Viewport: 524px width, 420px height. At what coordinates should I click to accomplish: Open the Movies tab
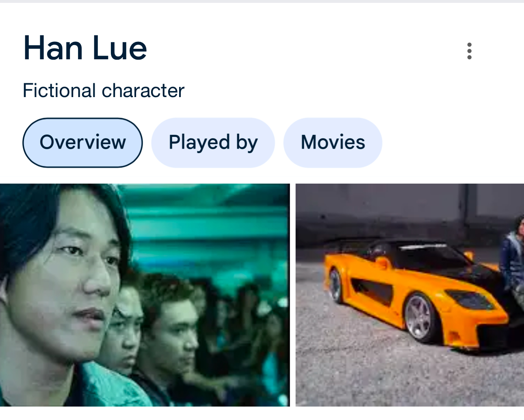pos(333,143)
